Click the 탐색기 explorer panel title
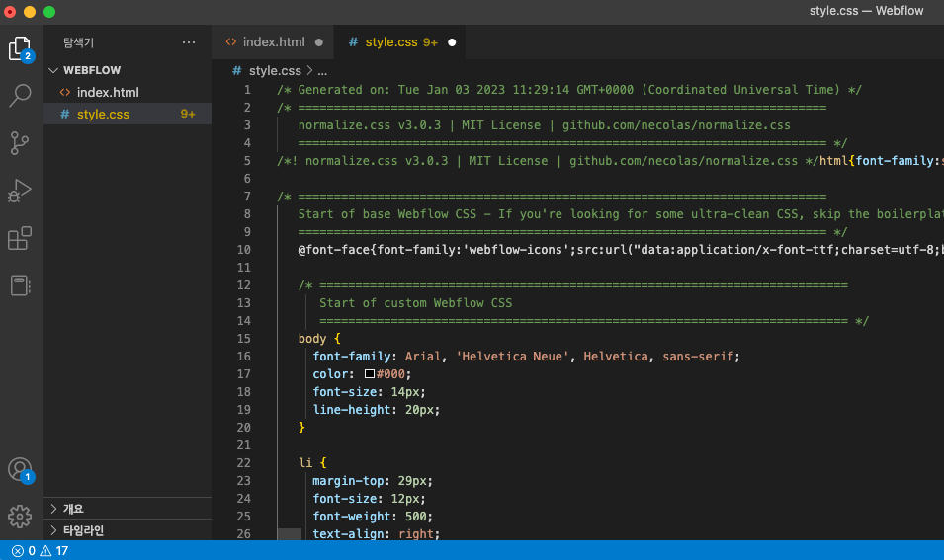This screenshot has width=944, height=560. [78, 42]
